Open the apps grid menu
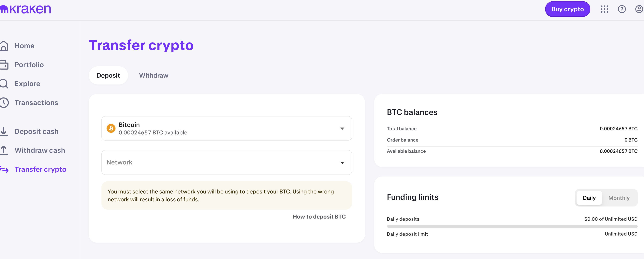The height and width of the screenshot is (259, 644). click(604, 9)
